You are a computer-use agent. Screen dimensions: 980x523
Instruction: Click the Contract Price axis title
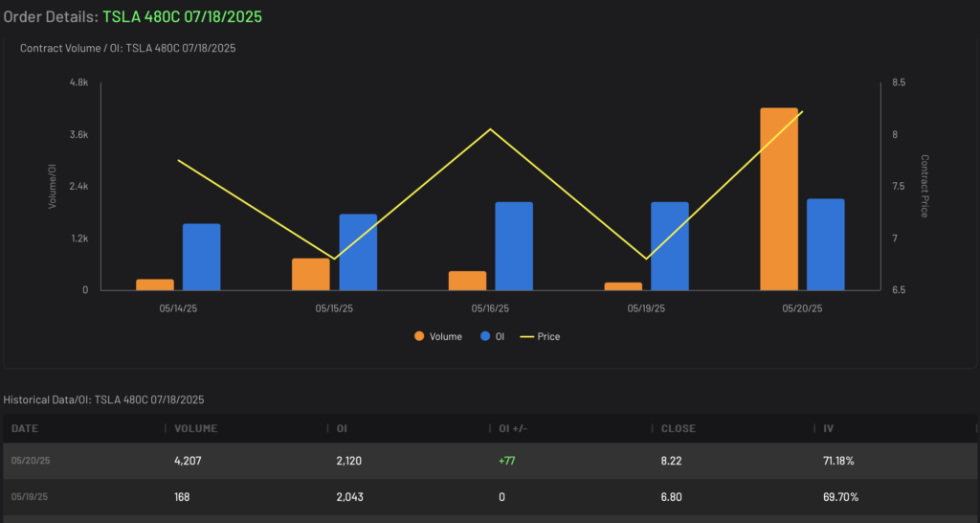(924, 186)
